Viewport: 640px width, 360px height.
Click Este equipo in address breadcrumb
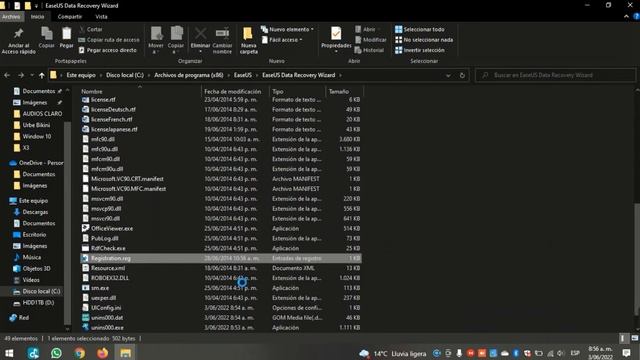click(81, 75)
